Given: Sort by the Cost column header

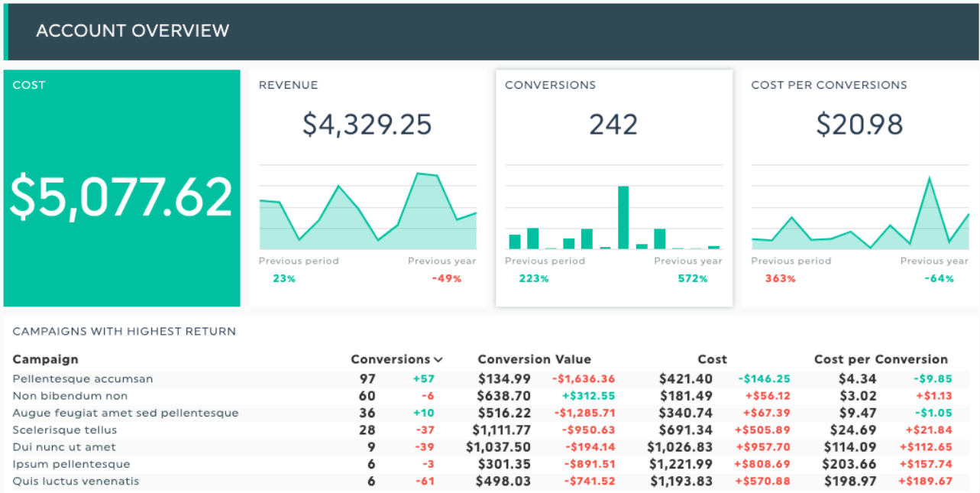Looking at the screenshot, I should coord(712,359).
